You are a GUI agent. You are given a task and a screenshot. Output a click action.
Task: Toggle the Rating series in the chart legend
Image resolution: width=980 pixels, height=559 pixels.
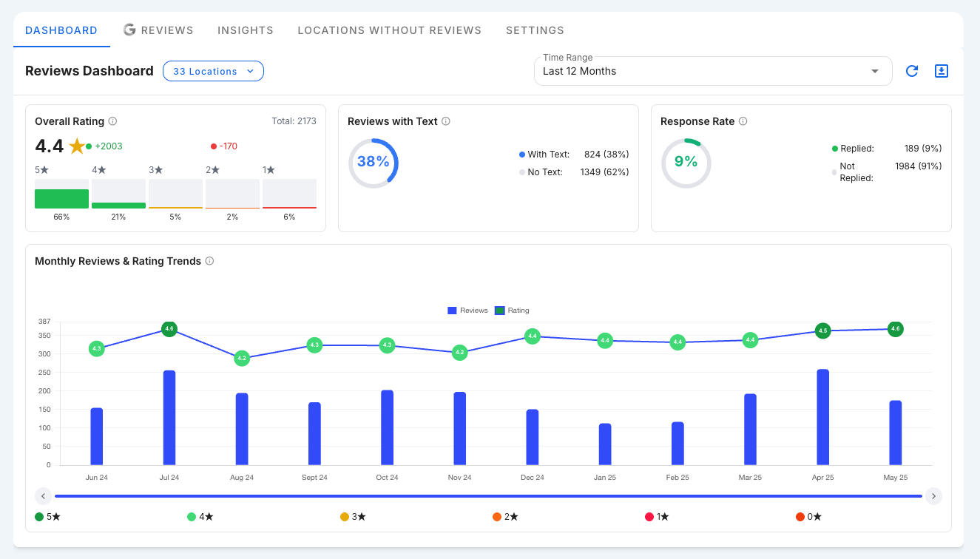click(x=511, y=311)
